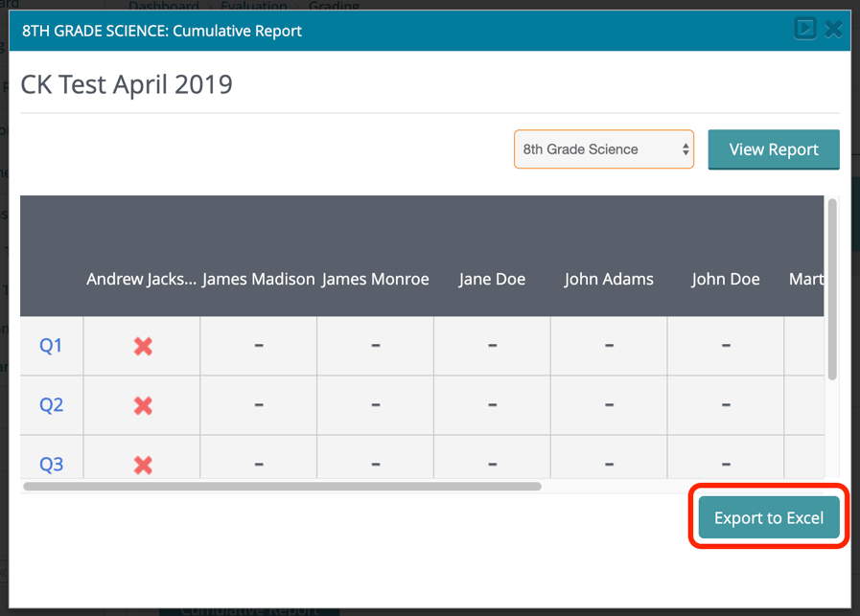The width and height of the screenshot is (860, 616).
Task: Open the Q1 question link
Action: (51, 346)
